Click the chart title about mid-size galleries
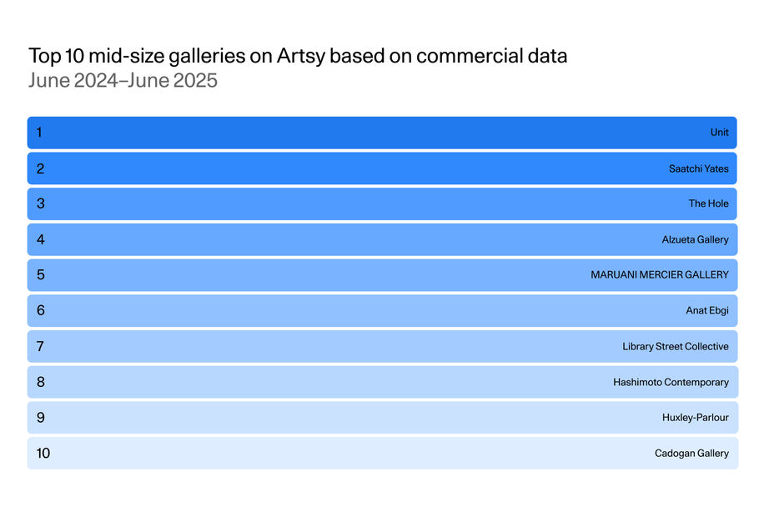The width and height of the screenshot is (759, 532). point(298,57)
